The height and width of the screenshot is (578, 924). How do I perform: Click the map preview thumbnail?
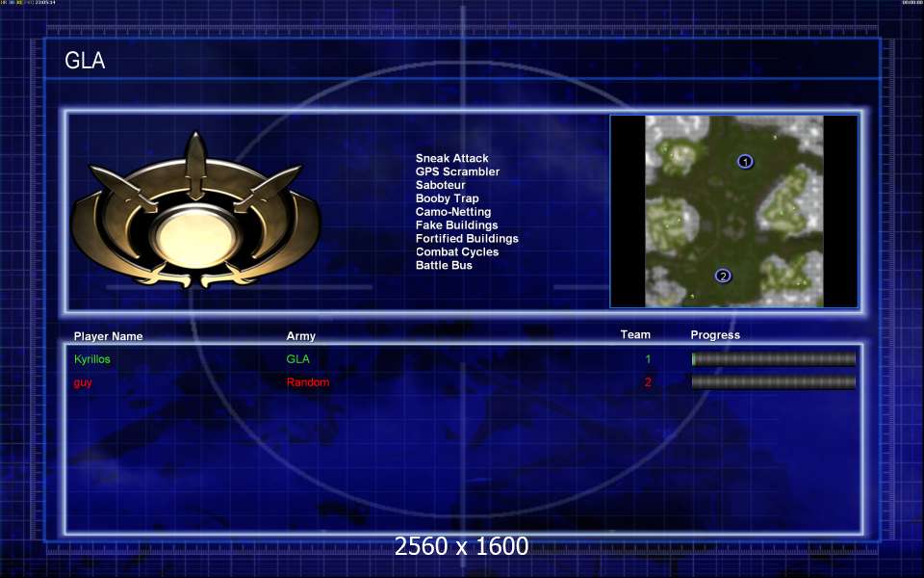coord(733,211)
